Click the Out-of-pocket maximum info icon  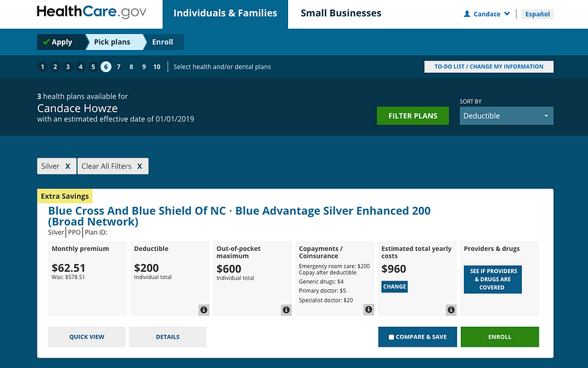[286, 310]
